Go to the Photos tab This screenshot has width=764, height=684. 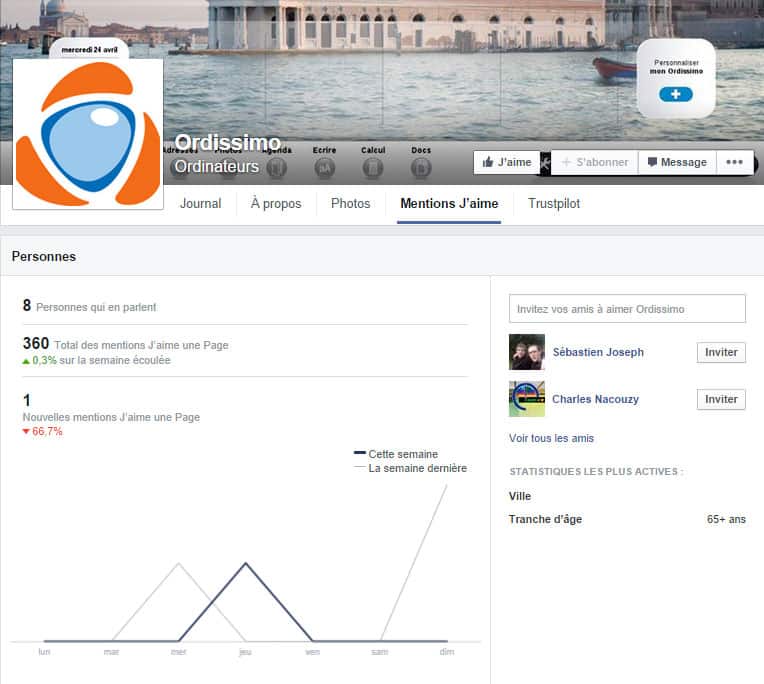(350, 203)
